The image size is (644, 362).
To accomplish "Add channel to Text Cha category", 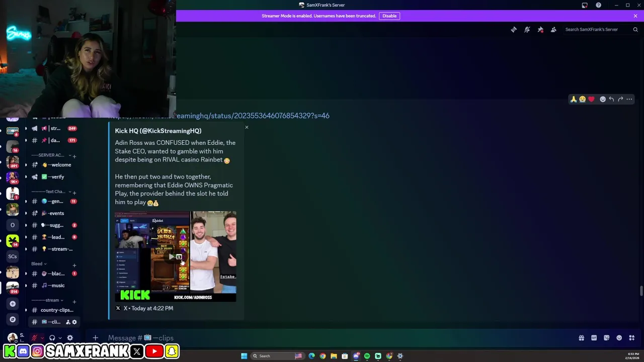I will tap(74, 192).
